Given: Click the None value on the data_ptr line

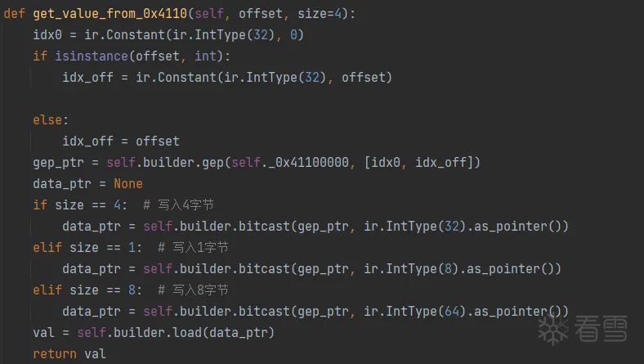Looking at the screenshot, I should (x=128, y=184).
